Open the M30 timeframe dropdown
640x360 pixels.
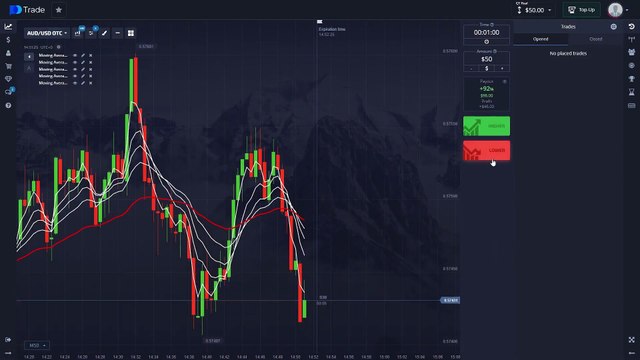coord(37,345)
